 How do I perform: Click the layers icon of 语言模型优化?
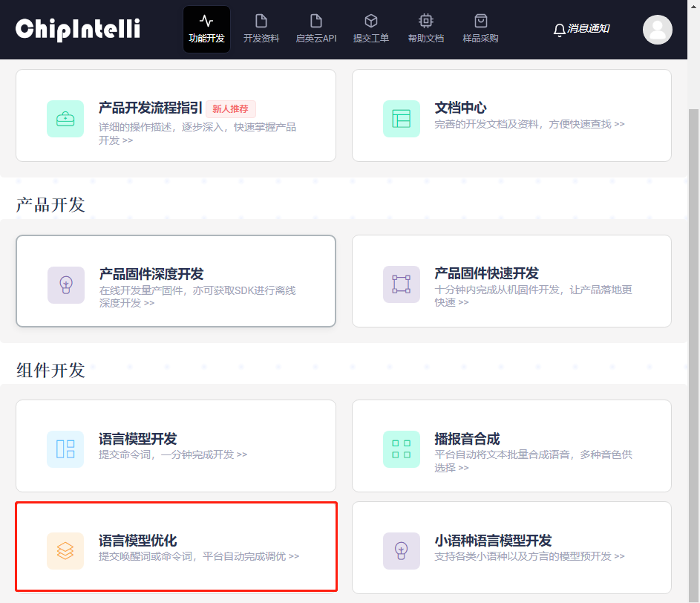(65, 551)
